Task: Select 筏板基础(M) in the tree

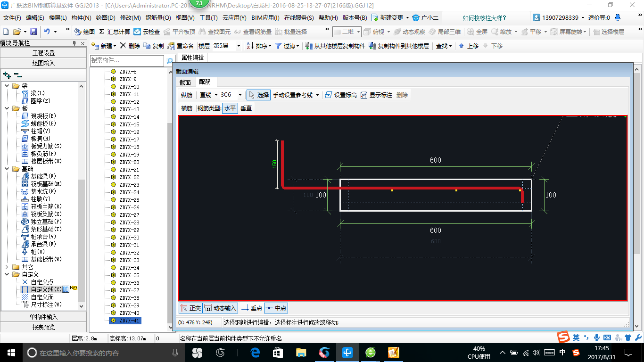Action: tap(46, 184)
